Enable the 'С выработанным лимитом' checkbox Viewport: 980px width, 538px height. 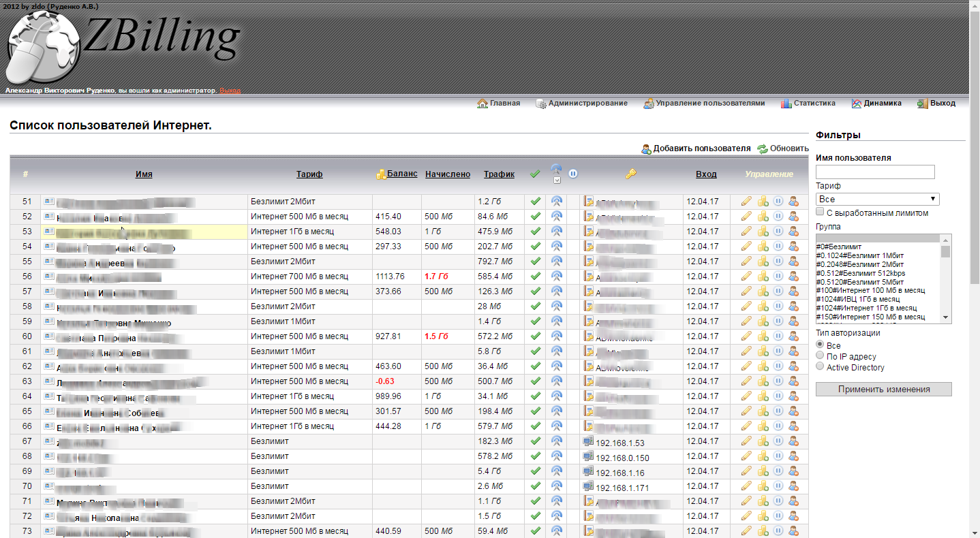[x=820, y=213]
